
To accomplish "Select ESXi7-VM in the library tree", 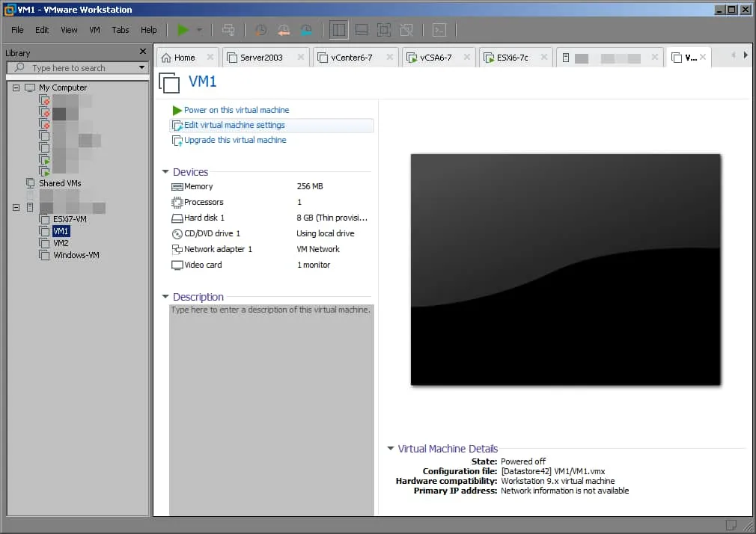I will click(70, 219).
